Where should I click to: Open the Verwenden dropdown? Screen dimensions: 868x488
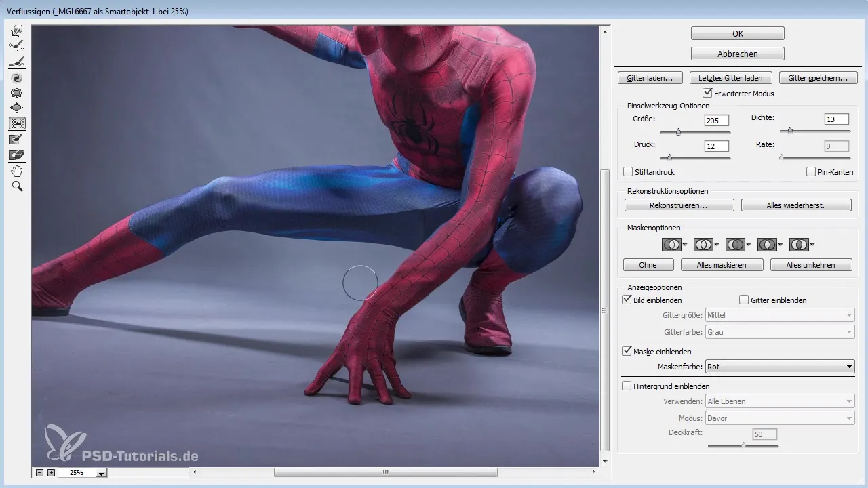pos(780,401)
